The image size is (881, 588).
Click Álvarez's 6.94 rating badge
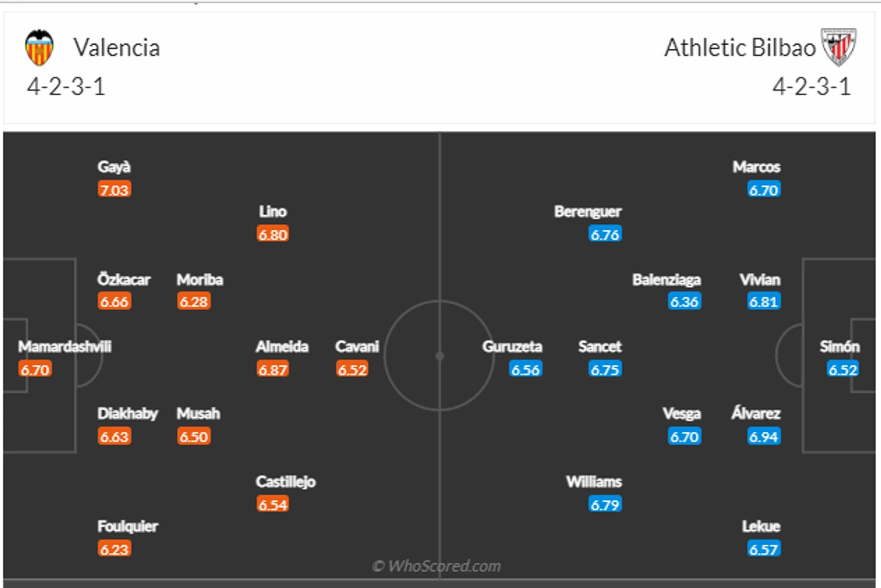[x=763, y=437]
